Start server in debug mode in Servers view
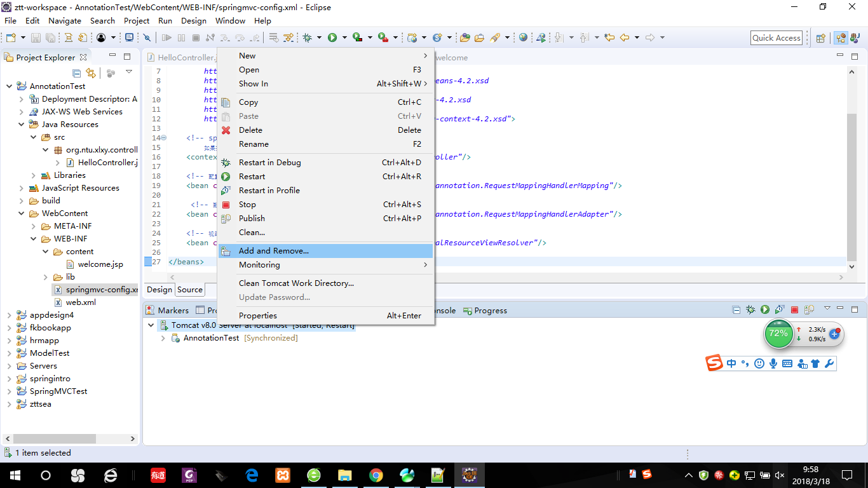The height and width of the screenshot is (488, 868). [x=750, y=310]
